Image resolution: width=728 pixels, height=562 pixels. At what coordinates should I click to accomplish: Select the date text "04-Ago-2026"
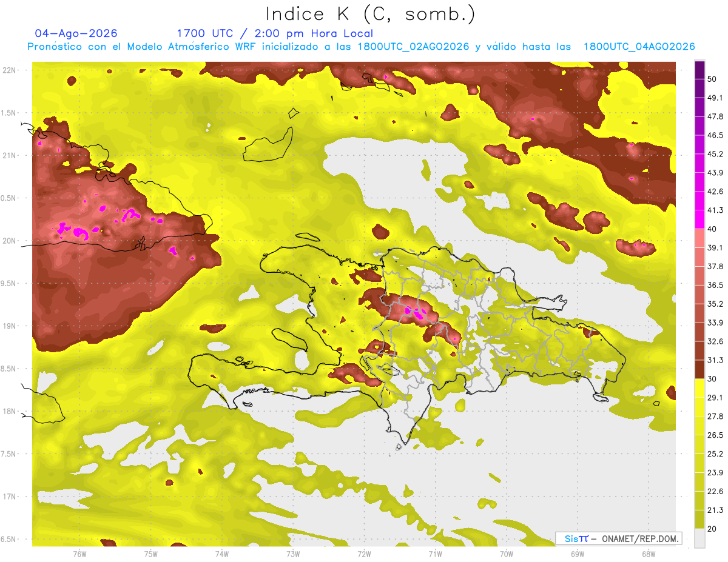pyautogui.click(x=76, y=33)
